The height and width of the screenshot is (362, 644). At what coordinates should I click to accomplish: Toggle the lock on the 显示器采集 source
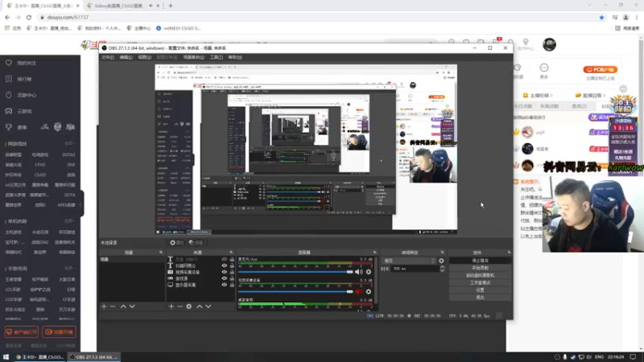232,285
